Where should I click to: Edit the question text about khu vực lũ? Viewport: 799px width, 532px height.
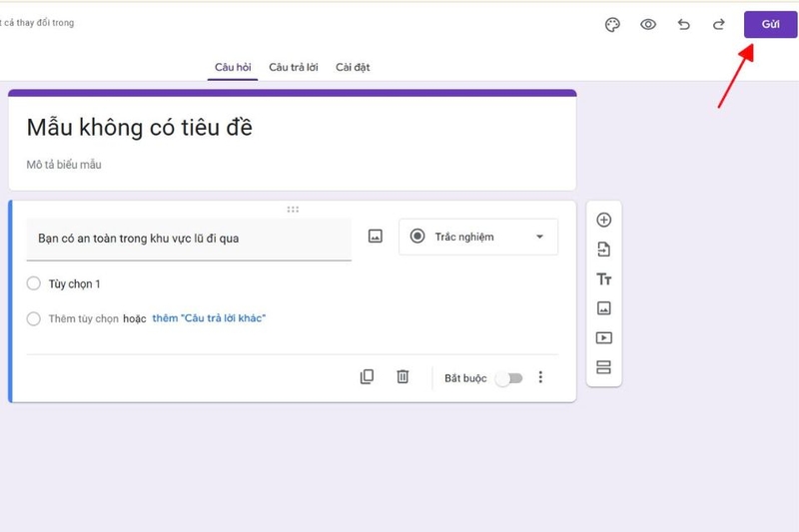[189, 239]
